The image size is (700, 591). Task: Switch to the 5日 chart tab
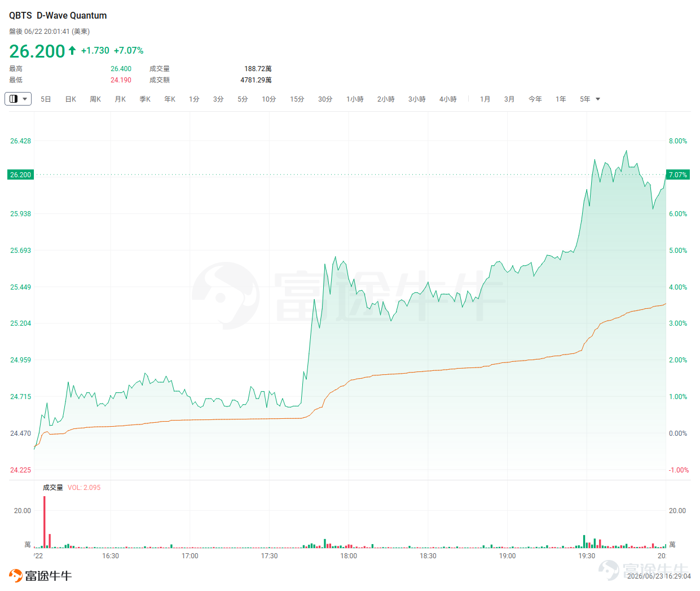tap(46, 99)
